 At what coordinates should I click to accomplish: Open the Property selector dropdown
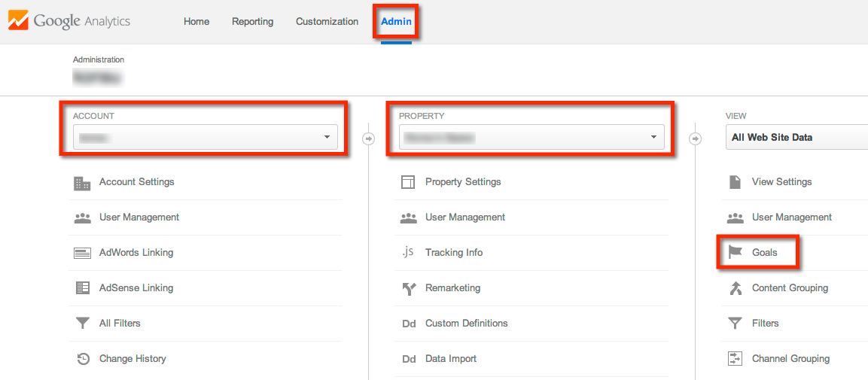(531, 137)
